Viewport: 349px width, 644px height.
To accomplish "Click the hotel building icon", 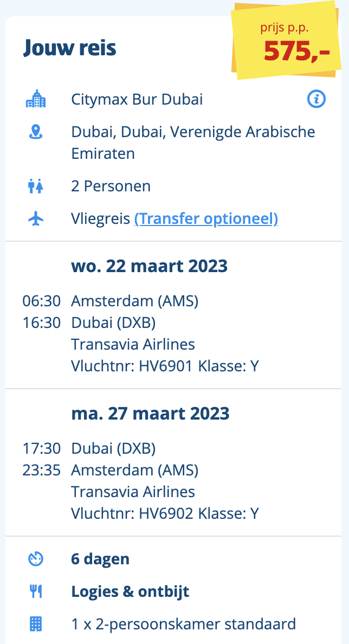I will pos(36,99).
